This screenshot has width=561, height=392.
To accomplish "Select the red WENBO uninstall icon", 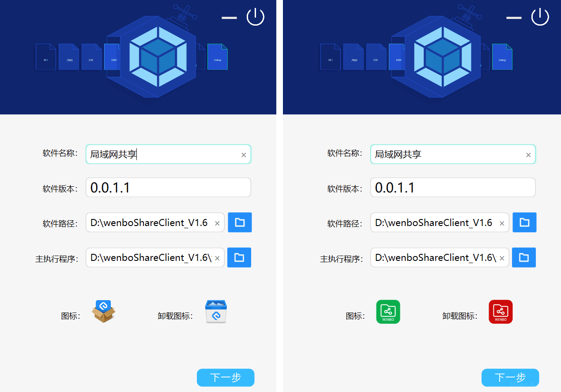I will pyautogui.click(x=501, y=312).
